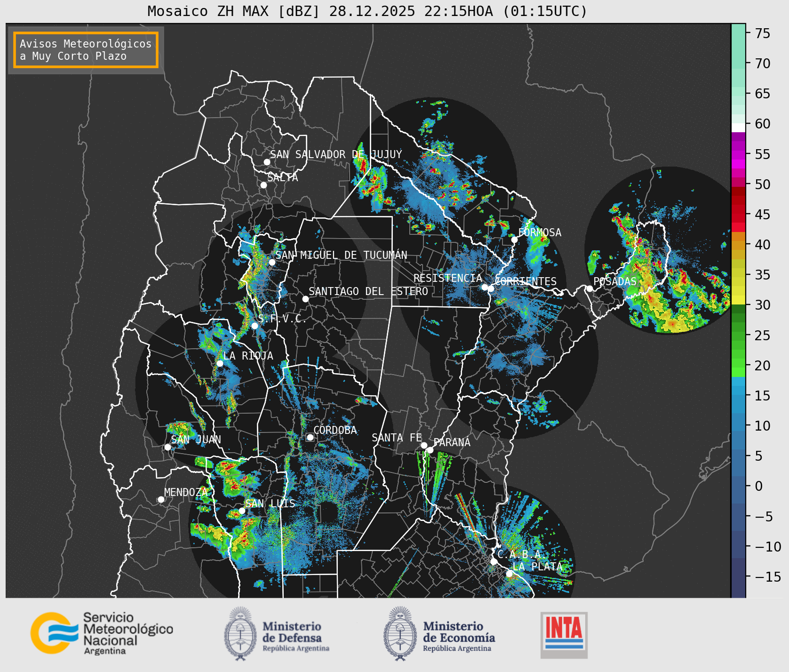
Task: Click the Ministerio de Defensa emblem
Action: 241,633
